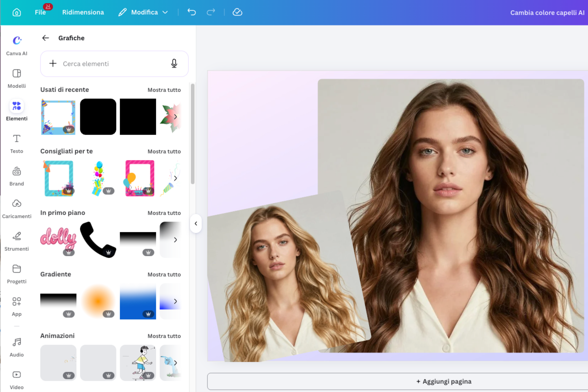The width and height of the screenshot is (588, 392).
Task: Open the Brand sidebar panel
Action: point(16,176)
